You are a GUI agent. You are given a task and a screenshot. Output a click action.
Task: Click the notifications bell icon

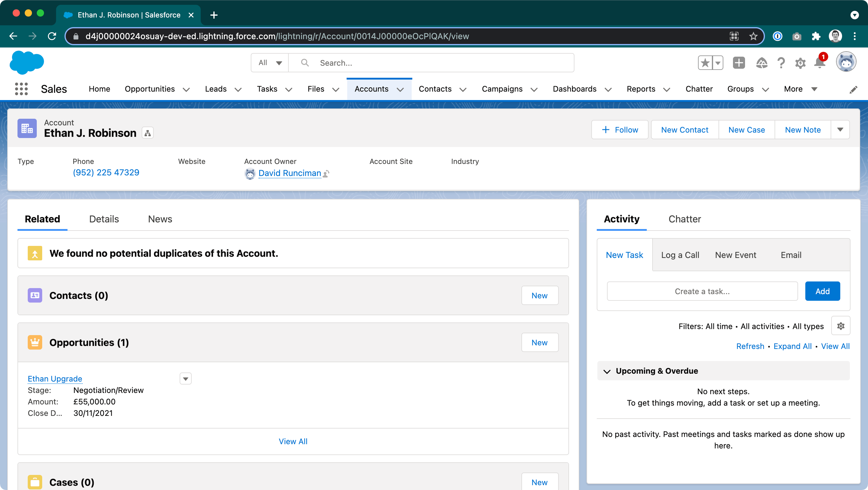point(819,63)
